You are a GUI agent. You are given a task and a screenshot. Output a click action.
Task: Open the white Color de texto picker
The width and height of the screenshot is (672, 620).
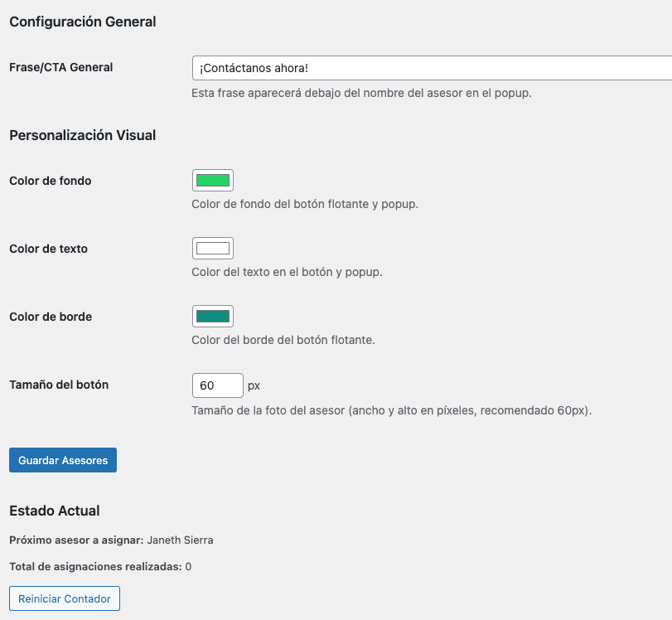[213, 249]
